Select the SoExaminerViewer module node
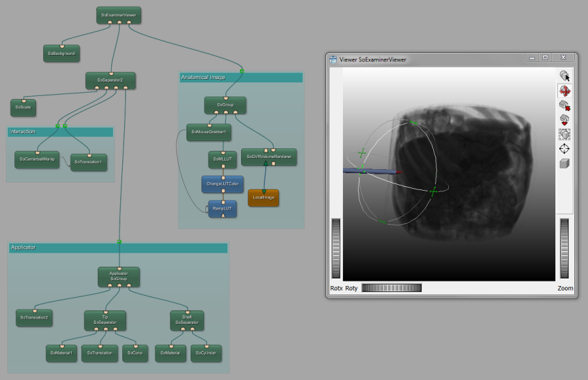 118,14
